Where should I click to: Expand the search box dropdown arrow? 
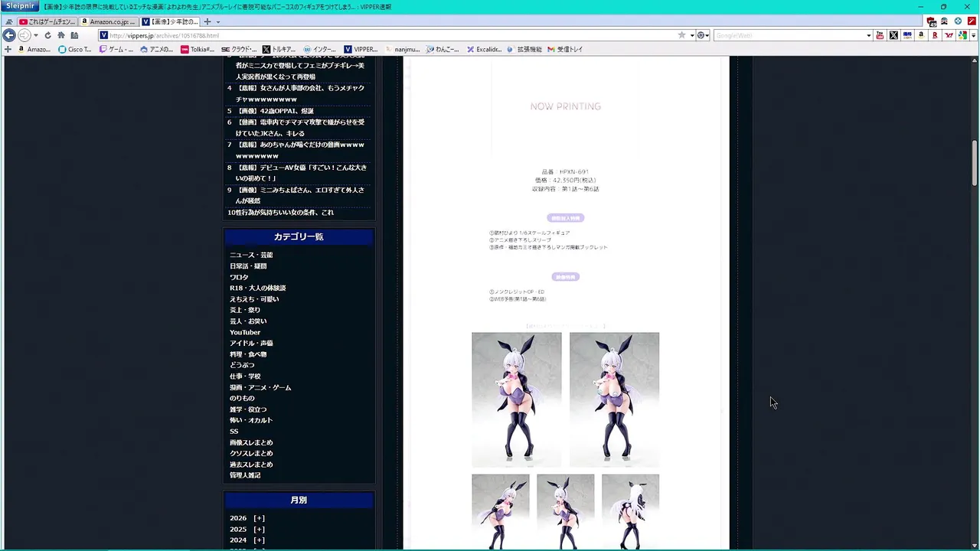[868, 35]
